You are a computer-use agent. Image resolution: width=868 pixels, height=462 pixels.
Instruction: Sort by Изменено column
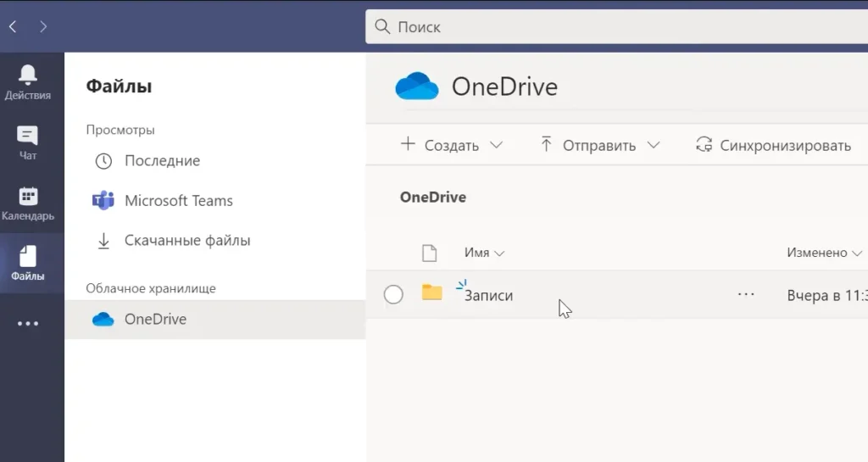pos(824,253)
